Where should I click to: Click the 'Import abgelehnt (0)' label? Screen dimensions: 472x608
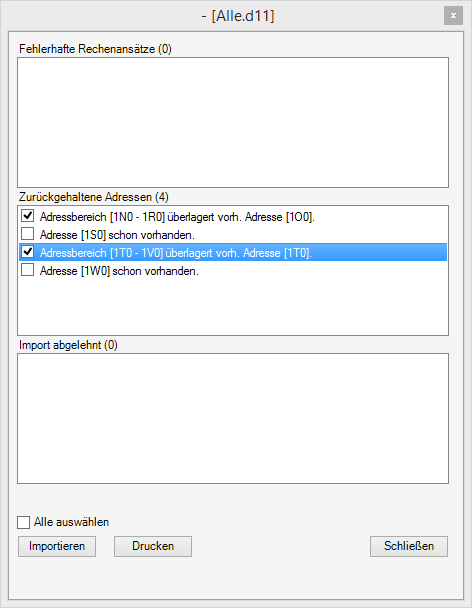(68, 345)
